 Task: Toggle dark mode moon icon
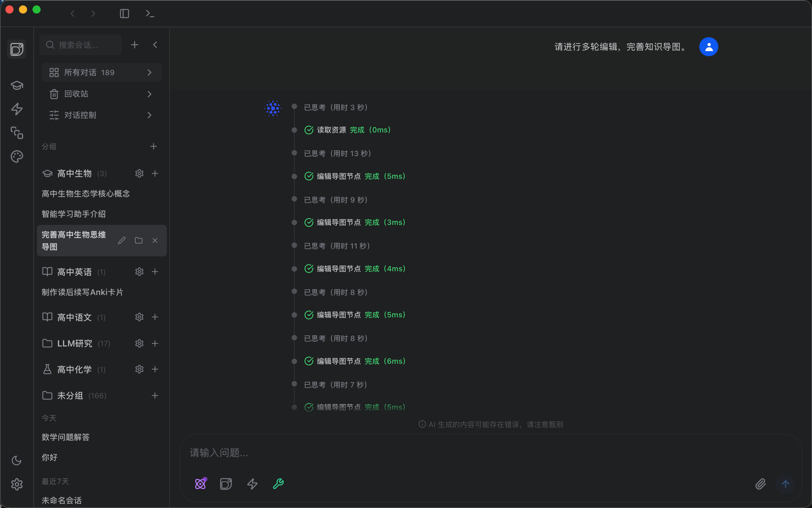point(17,461)
